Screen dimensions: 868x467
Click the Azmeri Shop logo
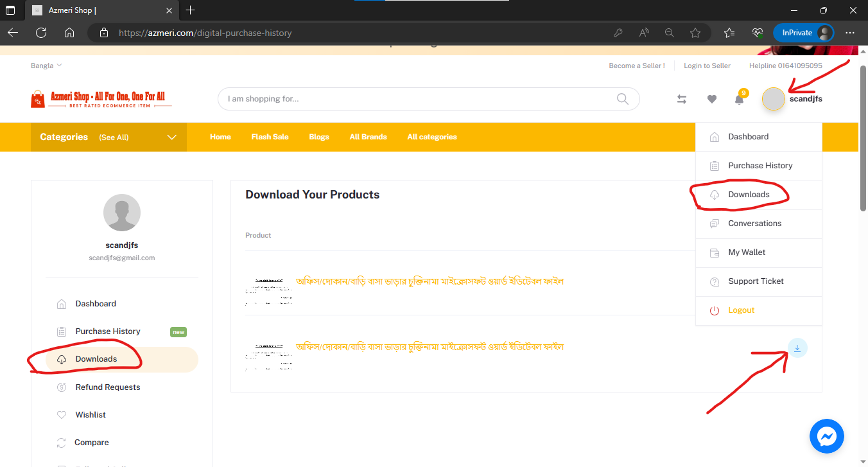click(x=101, y=99)
